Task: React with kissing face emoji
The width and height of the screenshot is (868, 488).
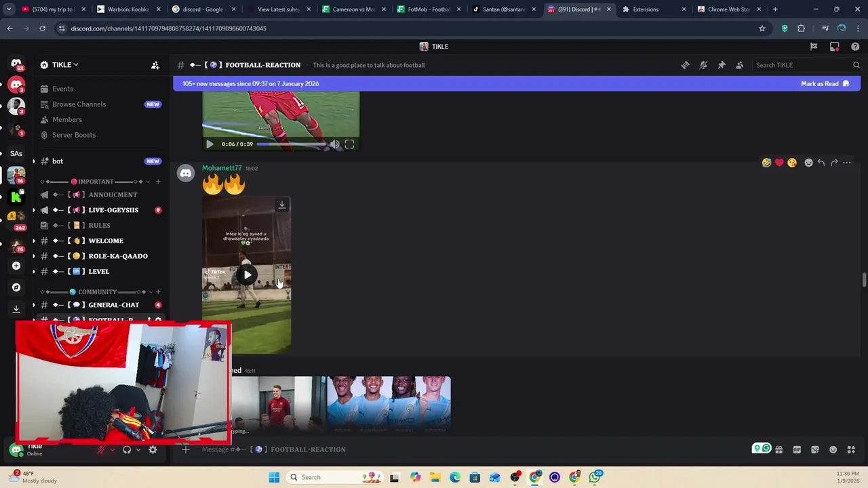Action: tap(792, 163)
